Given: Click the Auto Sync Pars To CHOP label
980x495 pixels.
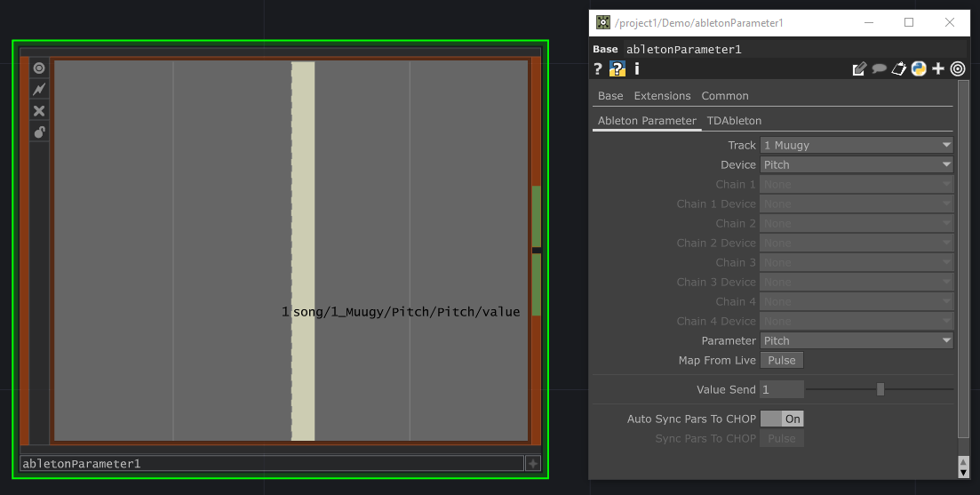Looking at the screenshot, I should point(691,419).
